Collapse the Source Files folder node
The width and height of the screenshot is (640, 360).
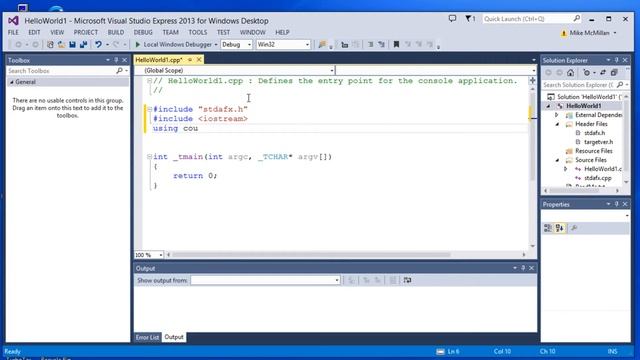click(557, 160)
